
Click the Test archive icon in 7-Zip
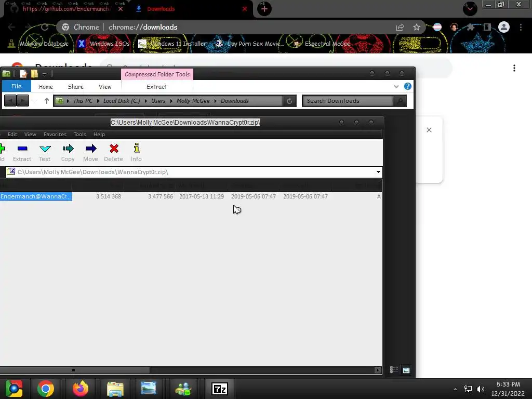[45, 153]
